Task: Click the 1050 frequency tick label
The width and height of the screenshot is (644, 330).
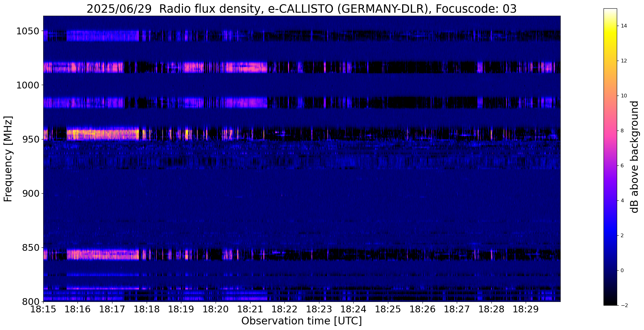Action: point(28,31)
